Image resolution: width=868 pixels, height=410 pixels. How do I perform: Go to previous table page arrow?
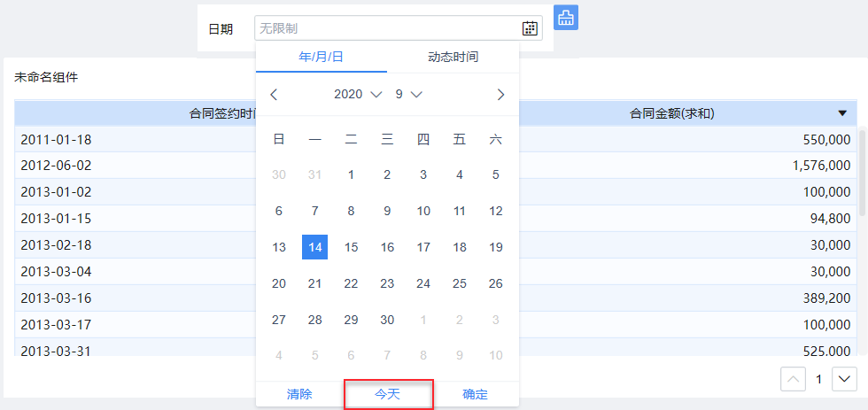[x=793, y=379]
